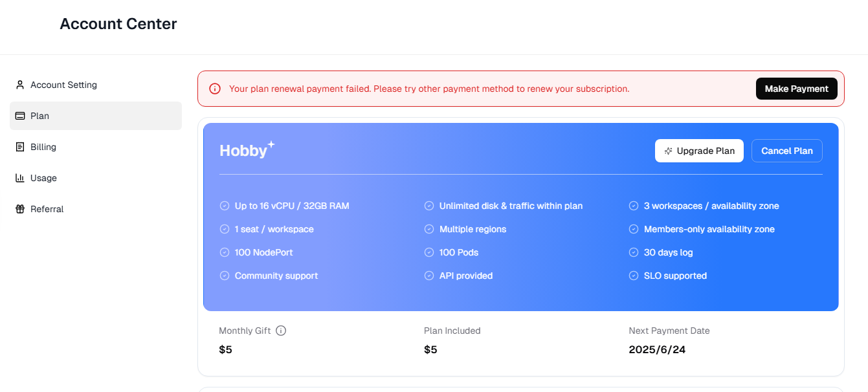Click the checkmark beside SLO supported
This screenshot has height=392, width=868.
point(634,276)
